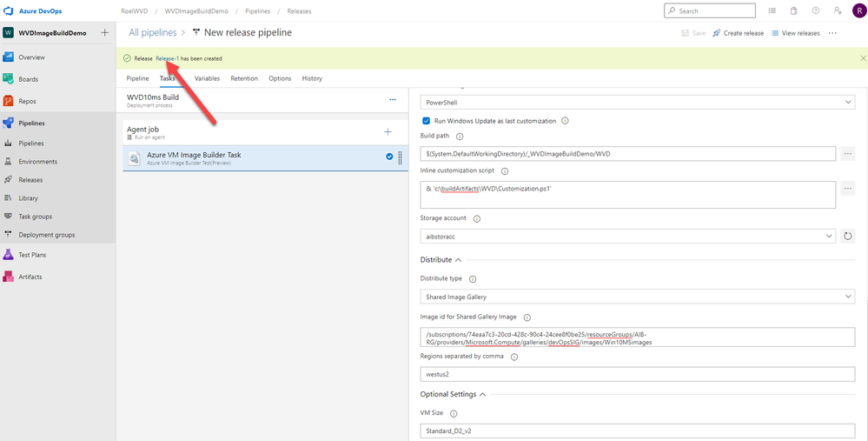Click View releases button
This screenshot has width=868, height=441.
(796, 33)
